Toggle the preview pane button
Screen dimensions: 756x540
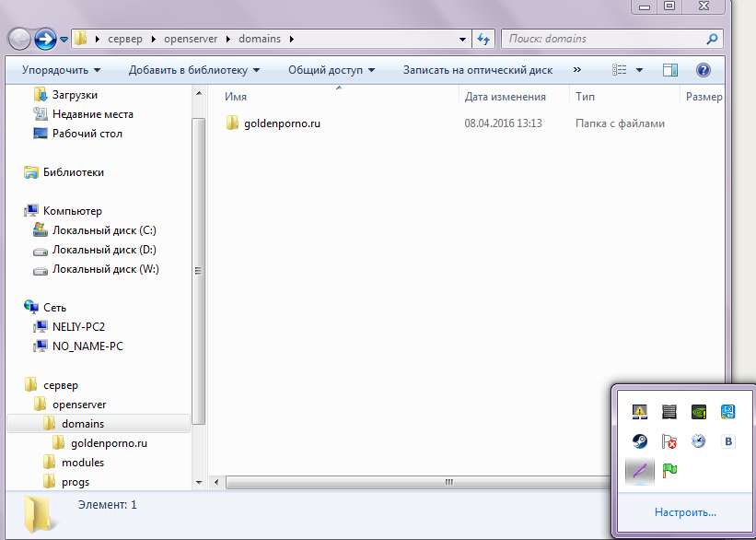[670, 70]
